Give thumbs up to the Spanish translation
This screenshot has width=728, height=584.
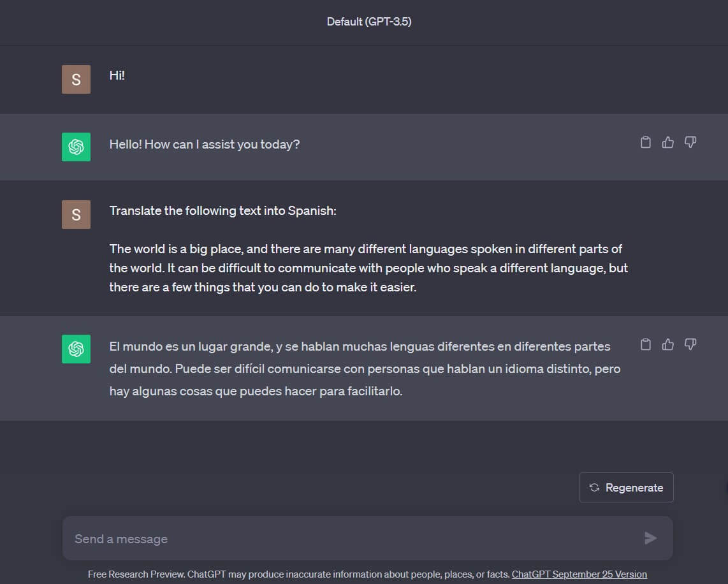(x=668, y=344)
